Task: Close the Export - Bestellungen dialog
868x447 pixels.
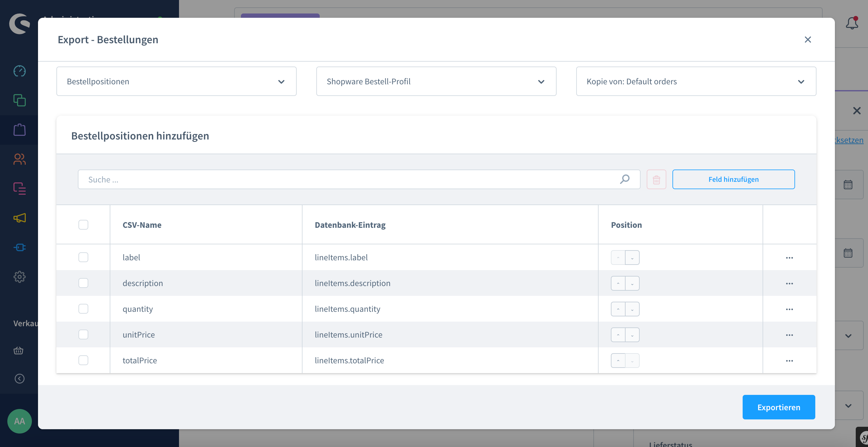Action: click(808, 40)
